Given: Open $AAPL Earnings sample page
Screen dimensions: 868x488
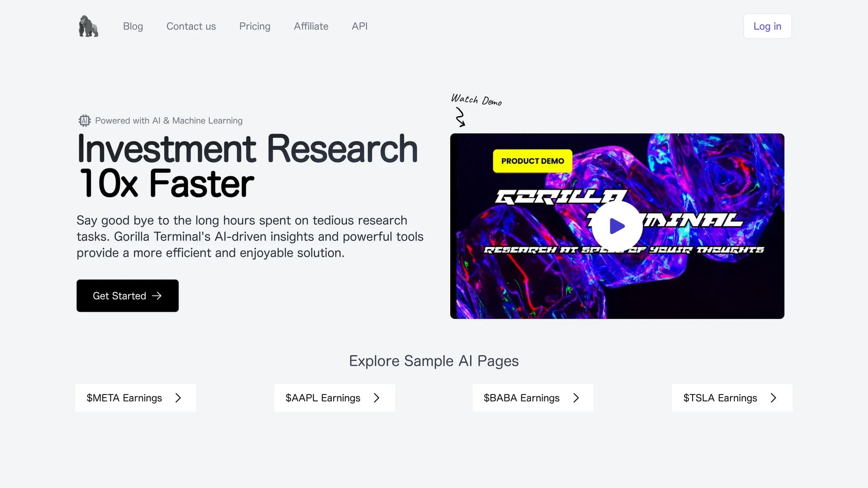Looking at the screenshot, I should pos(335,398).
